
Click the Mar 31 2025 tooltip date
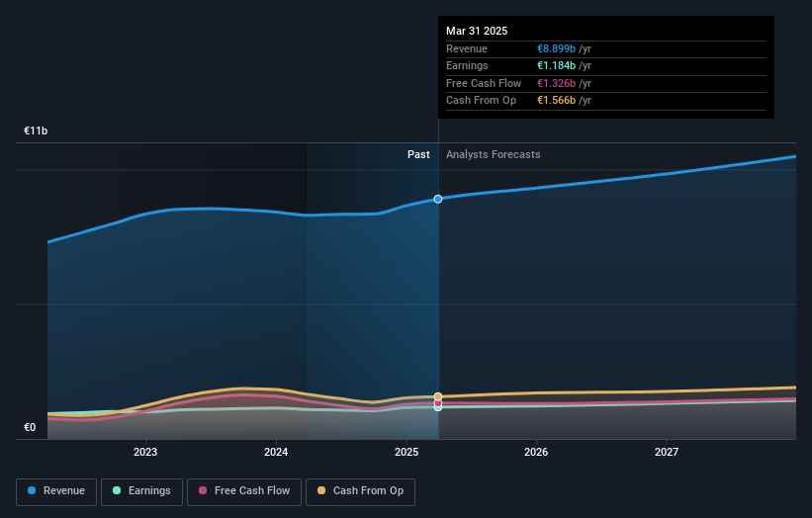[477, 31]
